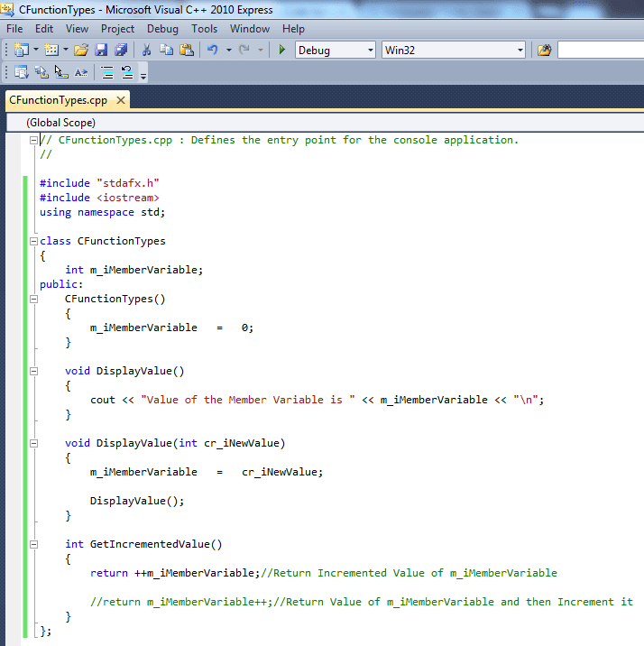This screenshot has height=646, width=644.
Task: Click the Visual C++ application icon in title bar
Action: (7, 9)
